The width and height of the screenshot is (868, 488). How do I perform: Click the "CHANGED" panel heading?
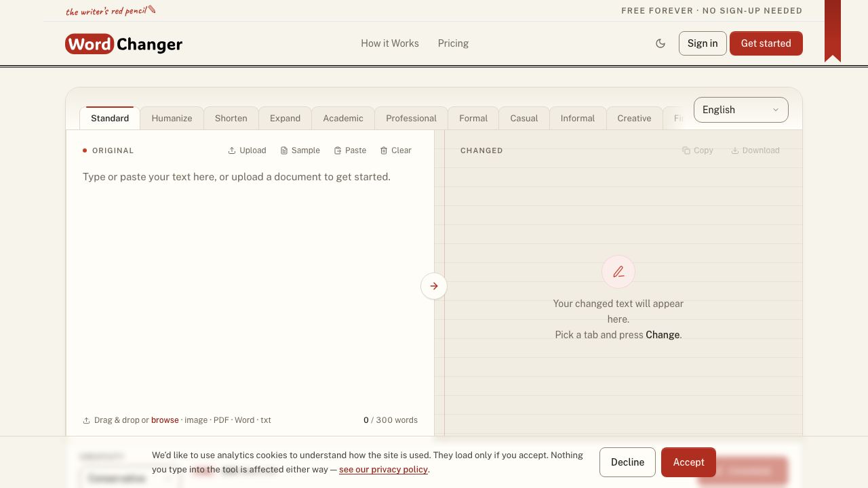[481, 150]
